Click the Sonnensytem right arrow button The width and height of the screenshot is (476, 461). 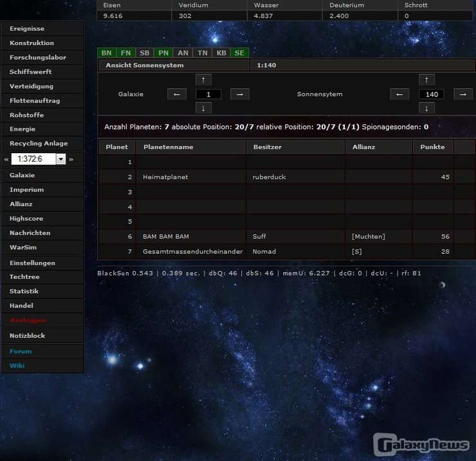(x=463, y=94)
